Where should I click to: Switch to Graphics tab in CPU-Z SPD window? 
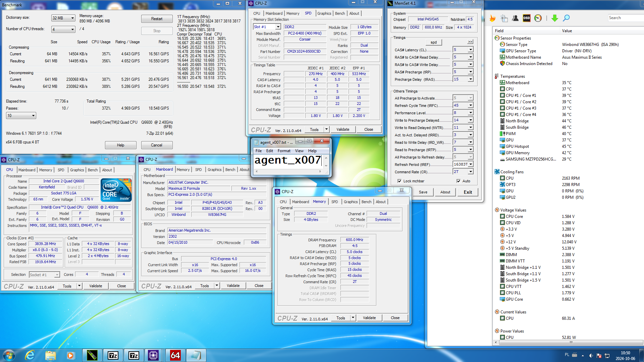tap(324, 13)
